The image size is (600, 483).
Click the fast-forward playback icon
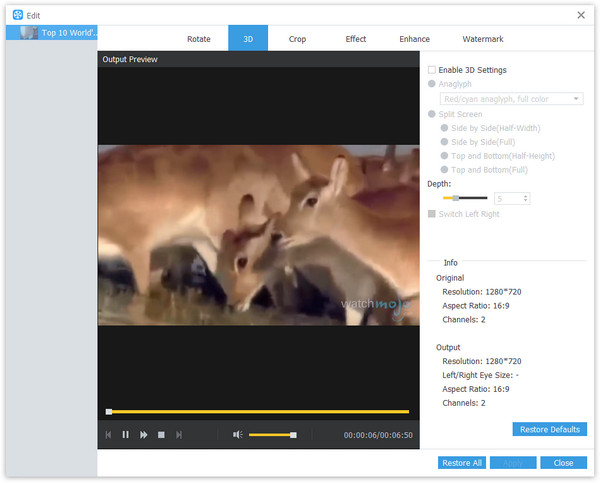point(144,435)
